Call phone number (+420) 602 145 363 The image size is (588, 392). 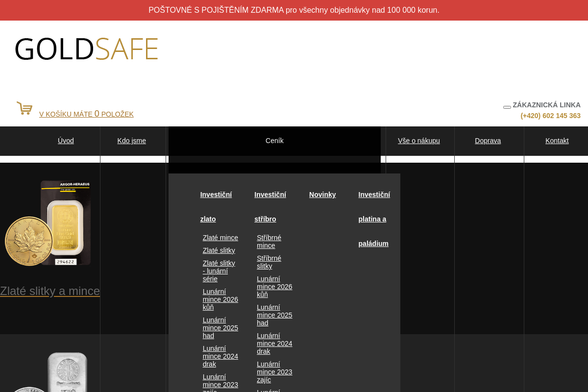tap(550, 116)
